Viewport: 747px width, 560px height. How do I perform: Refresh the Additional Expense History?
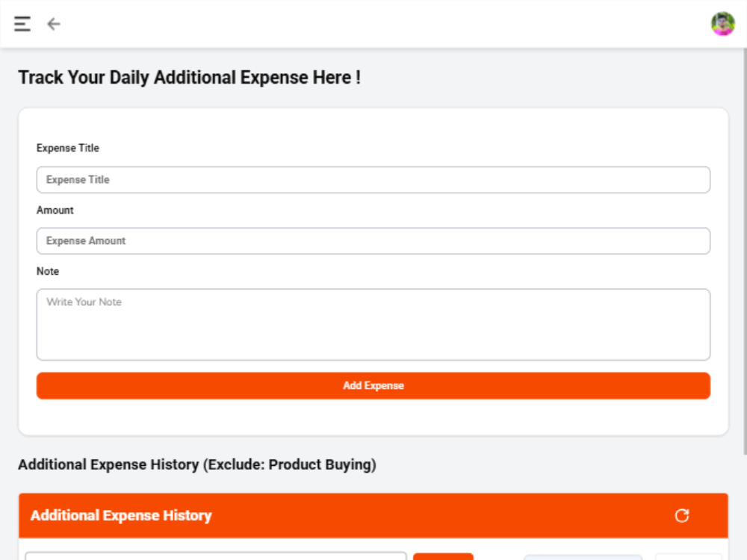[682, 516]
